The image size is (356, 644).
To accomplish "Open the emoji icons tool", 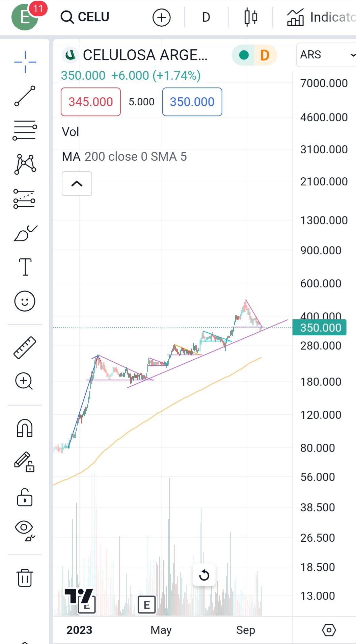I will 25,301.
